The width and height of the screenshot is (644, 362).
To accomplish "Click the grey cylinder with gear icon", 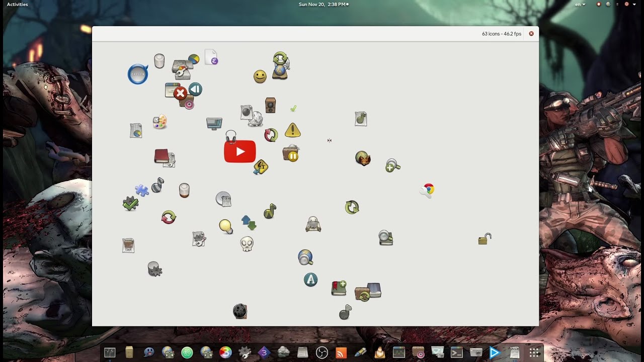I will 154,269.
